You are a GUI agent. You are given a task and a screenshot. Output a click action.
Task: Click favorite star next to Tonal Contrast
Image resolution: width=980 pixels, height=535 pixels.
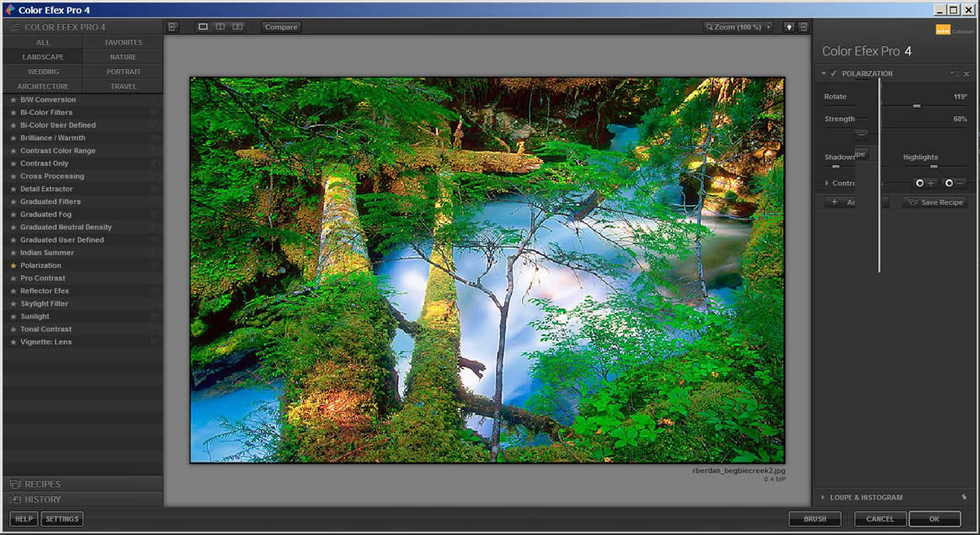click(13, 329)
